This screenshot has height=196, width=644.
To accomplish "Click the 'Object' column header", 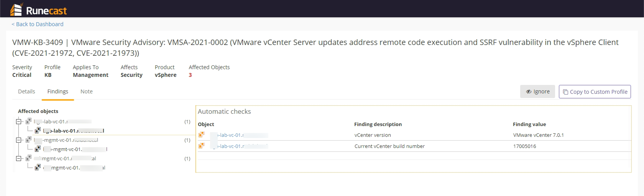I will 206,124.
